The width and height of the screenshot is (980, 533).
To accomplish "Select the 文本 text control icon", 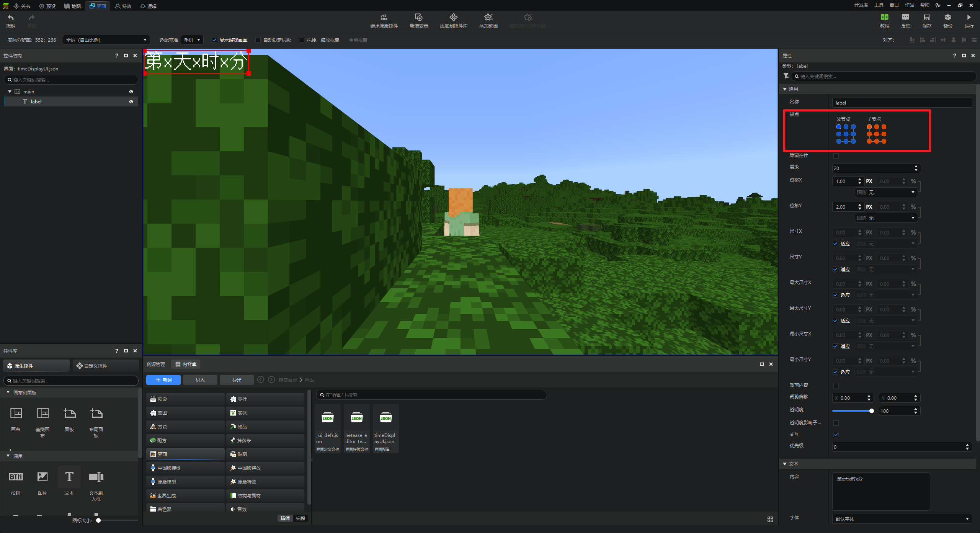I will click(69, 477).
